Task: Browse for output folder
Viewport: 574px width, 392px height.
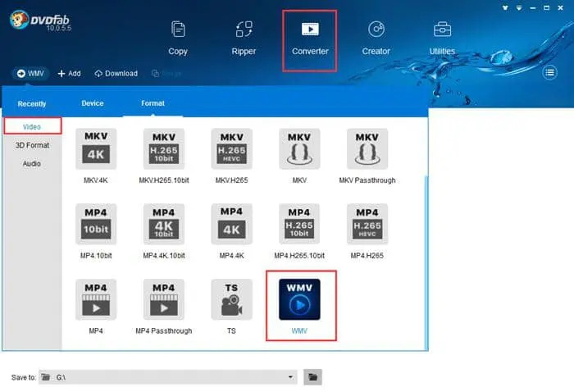Action: tap(312, 376)
